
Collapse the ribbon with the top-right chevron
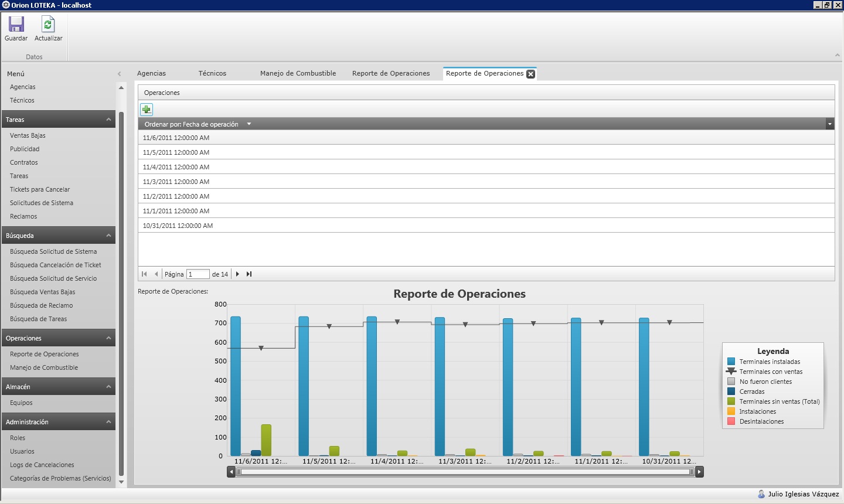click(x=838, y=55)
